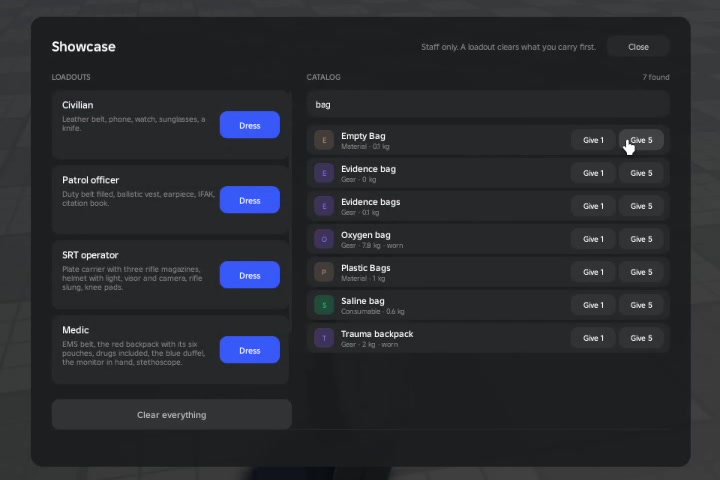The width and height of the screenshot is (720, 480).
Task: Give 1 Trauma backpack
Action: [593, 339]
